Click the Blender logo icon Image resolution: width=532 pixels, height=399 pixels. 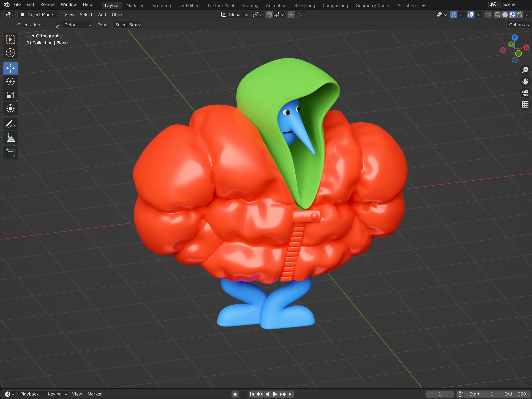[7, 4]
